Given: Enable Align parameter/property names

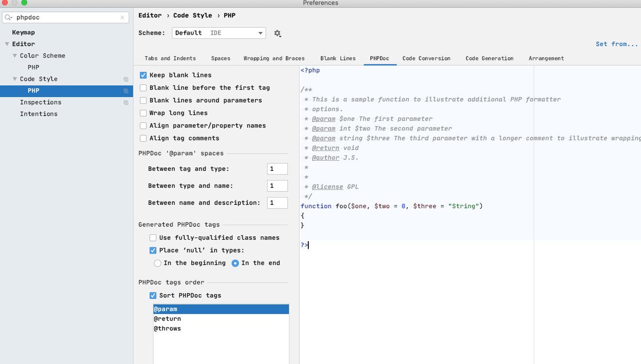Looking at the screenshot, I should 143,125.
